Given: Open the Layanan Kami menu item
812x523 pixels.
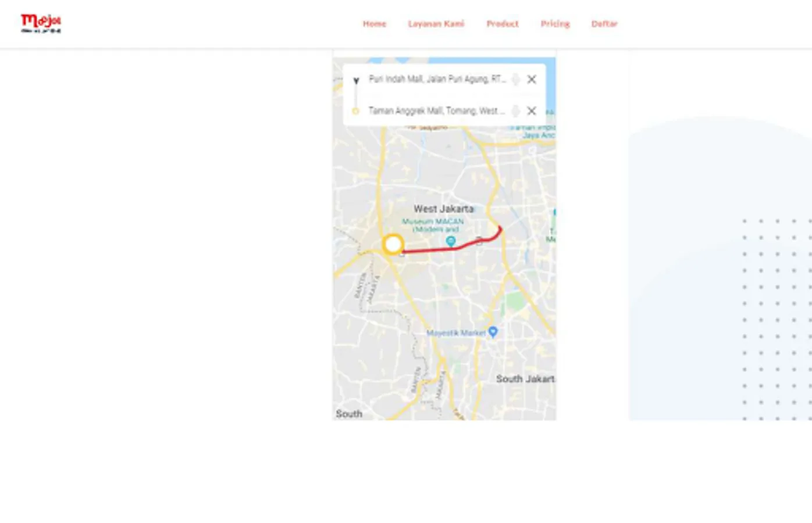Looking at the screenshot, I should [436, 24].
